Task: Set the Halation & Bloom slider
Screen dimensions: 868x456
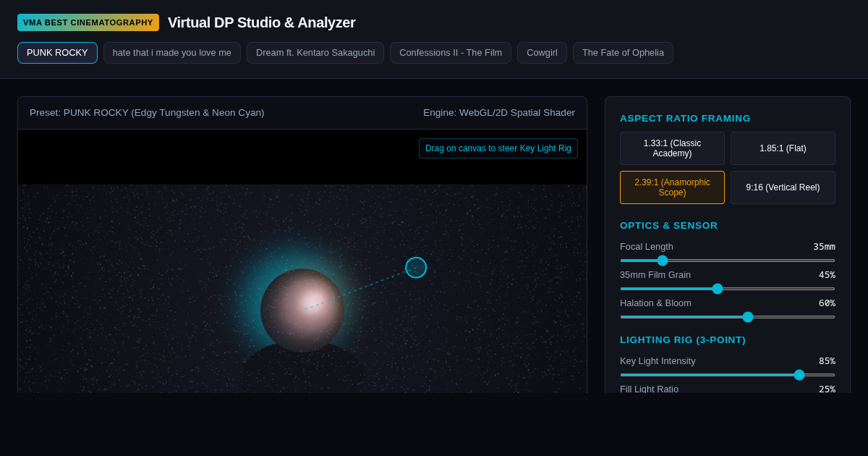Action: point(728,317)
